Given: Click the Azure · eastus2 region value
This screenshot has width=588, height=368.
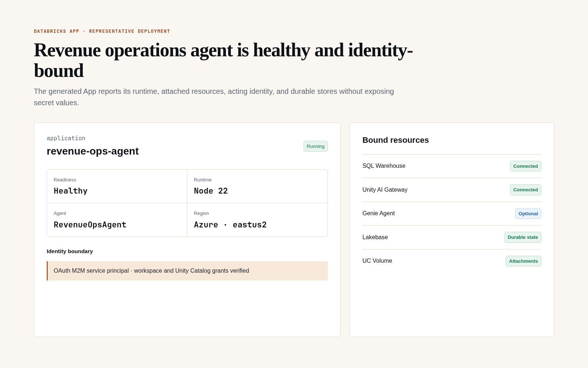Looking at the screenshot, I should [x=230, y=225].
